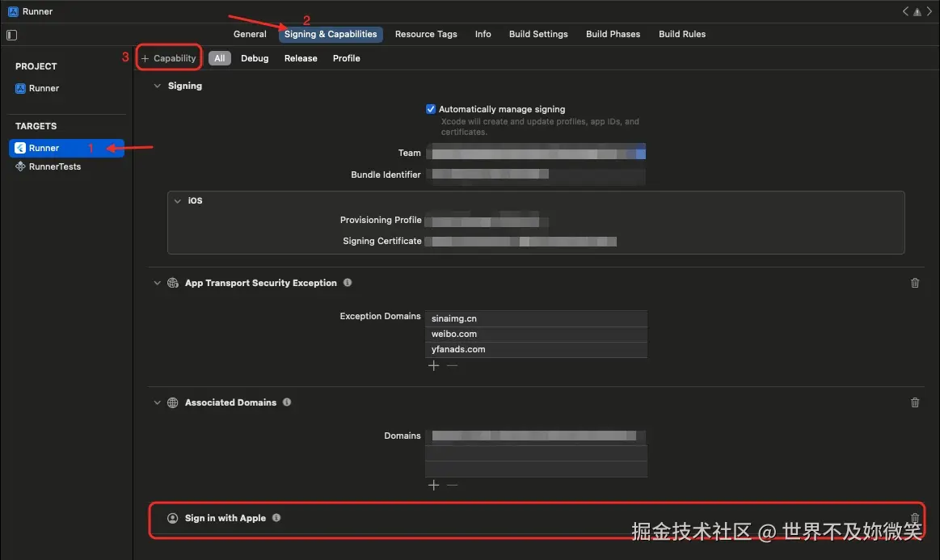Toggle the navigator sidebar visibility icon
Image resolution: width=940 pixels, height=560 pixels.
pyautogui.click(x=11, y=35)
